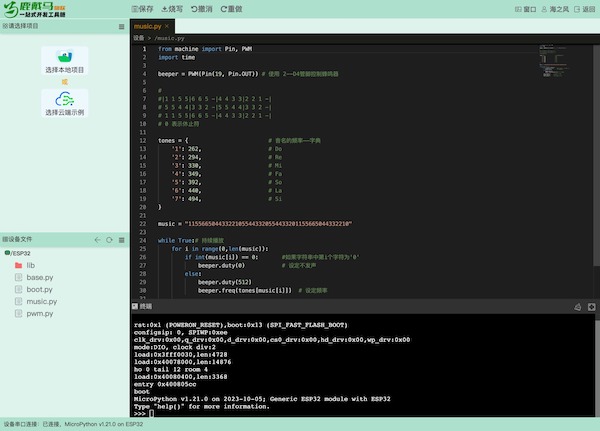Click the 烧写 (Flash) download button
The height and width of the screenshot is (431, 600).
(174, 9)
